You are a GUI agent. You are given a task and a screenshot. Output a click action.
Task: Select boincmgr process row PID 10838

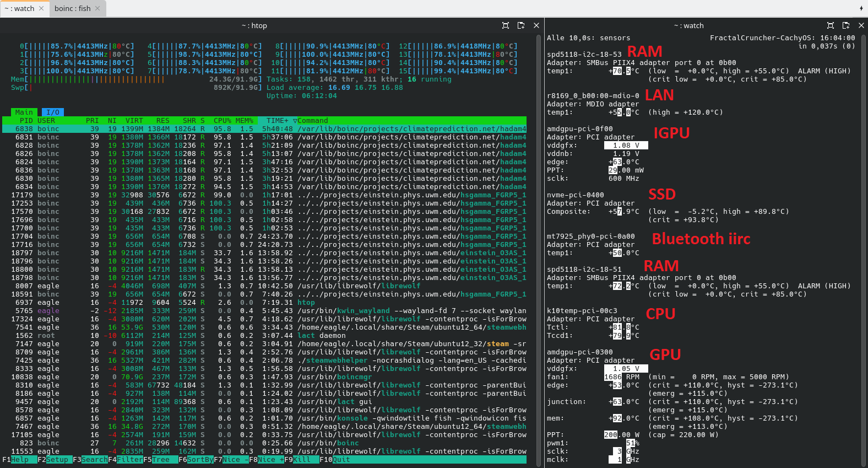264,377
